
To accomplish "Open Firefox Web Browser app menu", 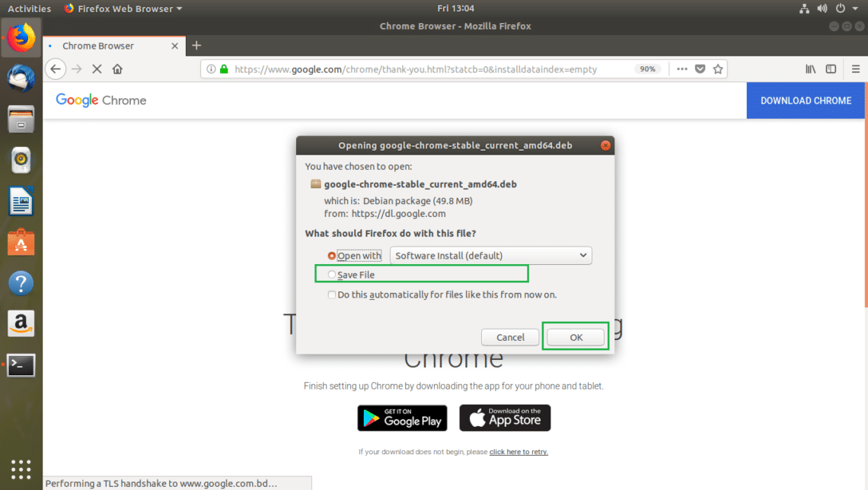I will click(x=123, y=8).
